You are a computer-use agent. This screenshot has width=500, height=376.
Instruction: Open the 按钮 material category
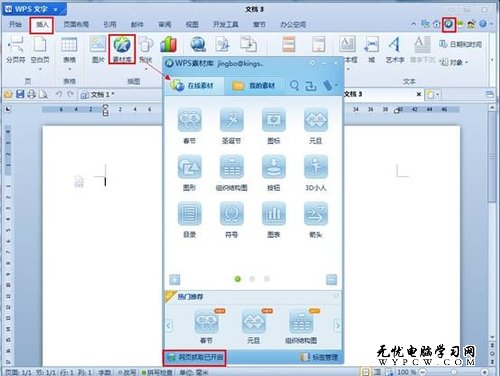click(274, 173)
